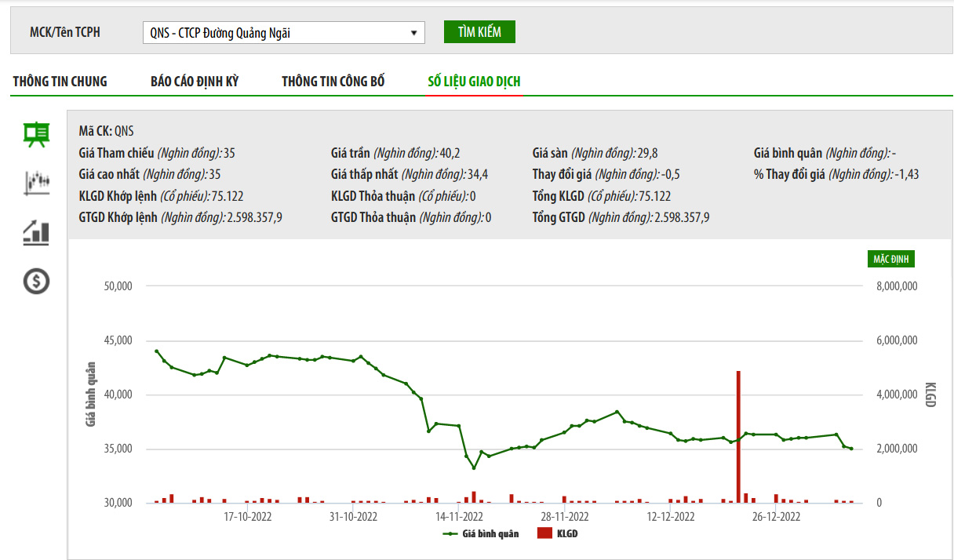
Task: Select the SỐ LIỆU GIAO DỊCH tab
Action: 474,82
